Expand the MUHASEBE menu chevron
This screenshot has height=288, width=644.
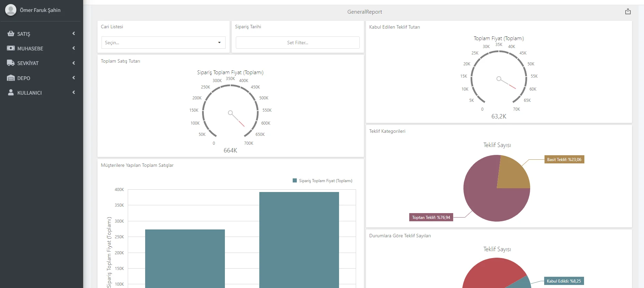coord(74,48)
